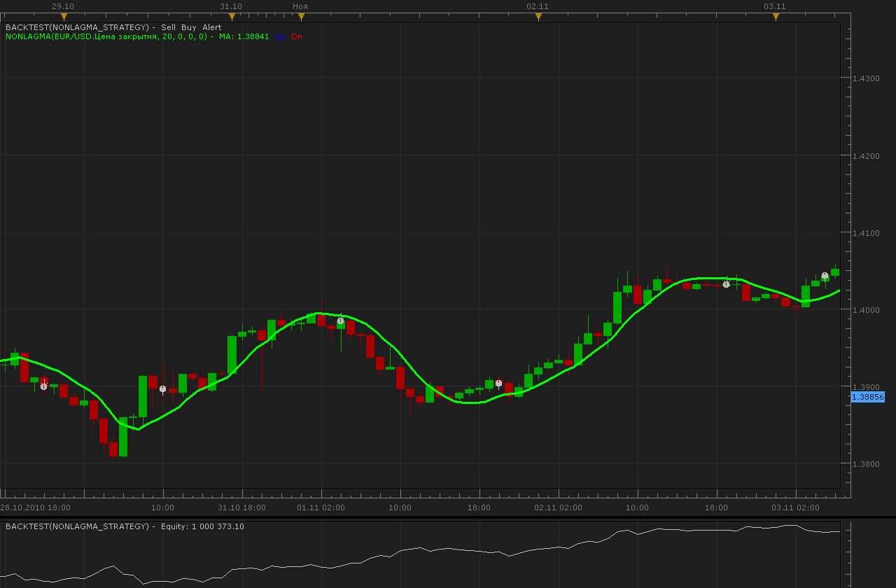The image size is (896, 588).
Task: Click the trade signal marker near 03.11 chart end
Action: click(x=825, y=275)
